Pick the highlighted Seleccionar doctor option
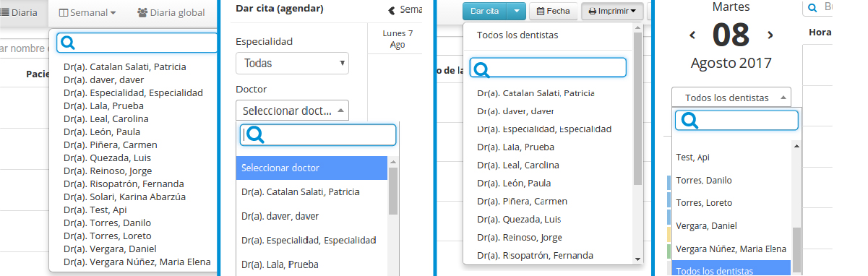 (x=312, y=168)
